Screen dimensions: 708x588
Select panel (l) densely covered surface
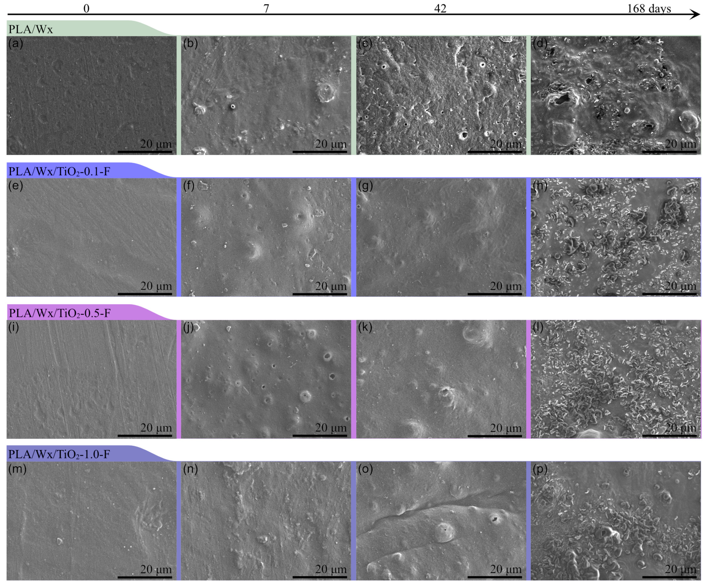pyautogui.click(x=616, y=379)
